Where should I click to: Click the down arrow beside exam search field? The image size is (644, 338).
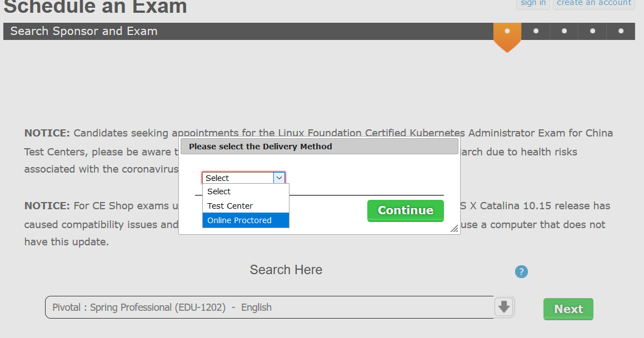coord(504,307)
